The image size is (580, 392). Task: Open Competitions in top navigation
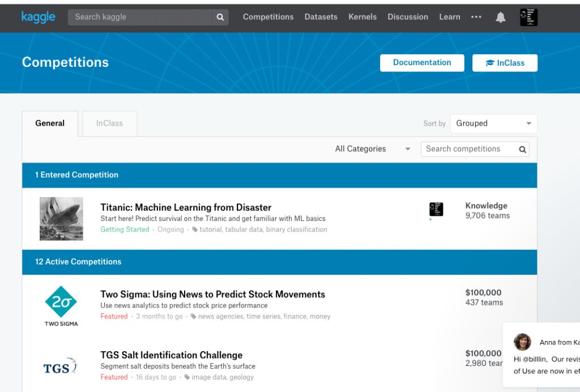[268, 17]
